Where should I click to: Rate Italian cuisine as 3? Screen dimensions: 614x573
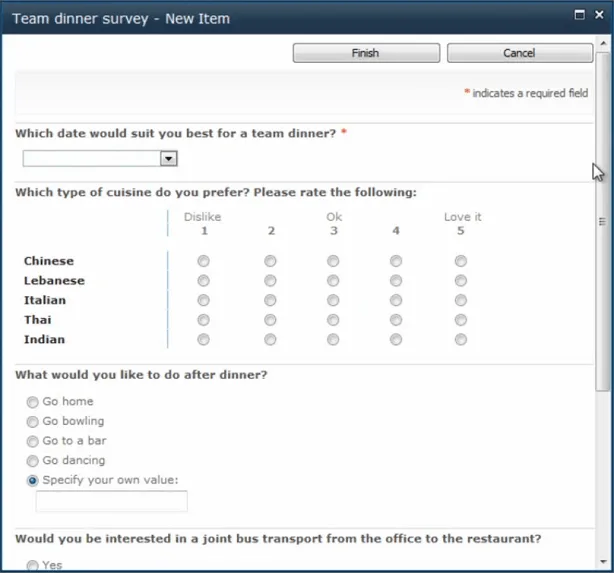[333, 300]
